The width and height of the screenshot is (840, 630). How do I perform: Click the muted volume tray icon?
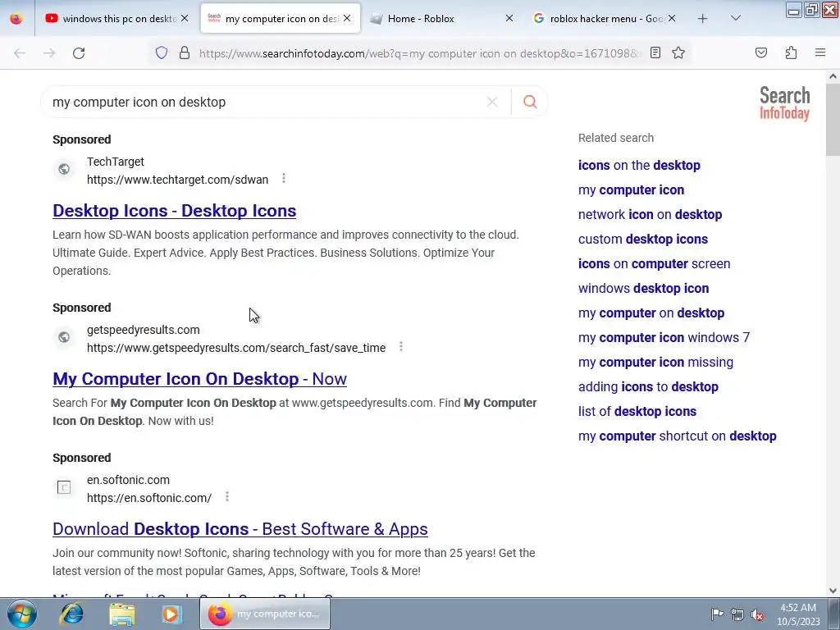756,614
